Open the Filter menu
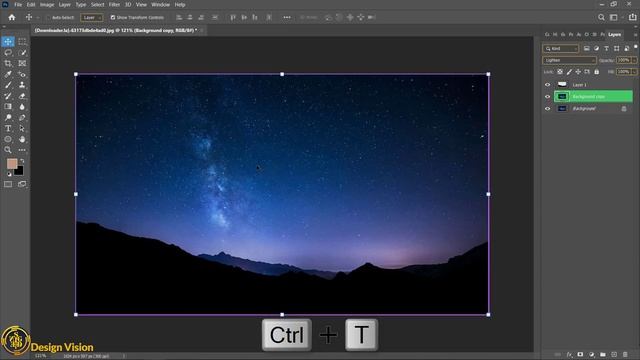Viewport: 640px width, 360px height. coord(114,4)
